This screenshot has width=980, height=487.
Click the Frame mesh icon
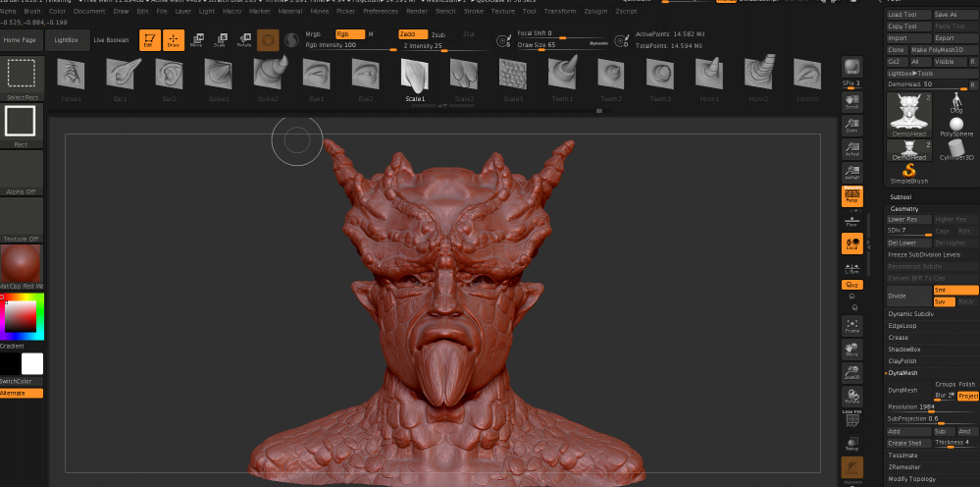click(851, 326)
